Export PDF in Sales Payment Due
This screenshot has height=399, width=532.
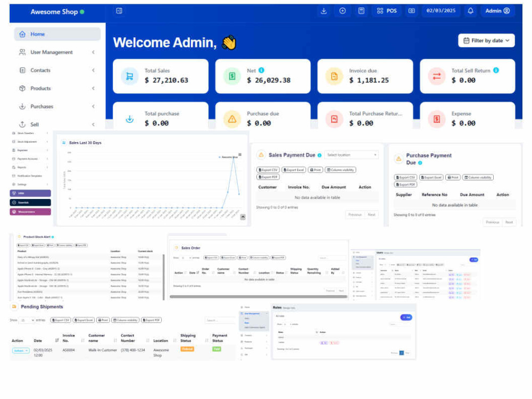(268, 177)
